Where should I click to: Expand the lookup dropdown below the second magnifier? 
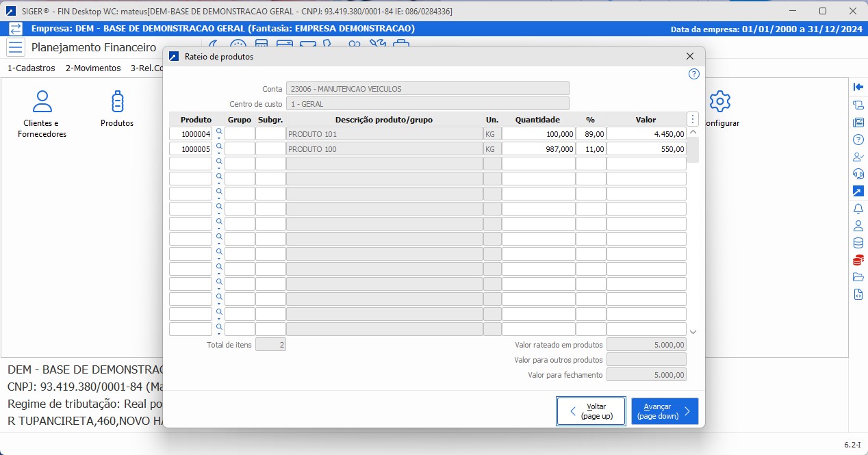(x=219, y=153)
